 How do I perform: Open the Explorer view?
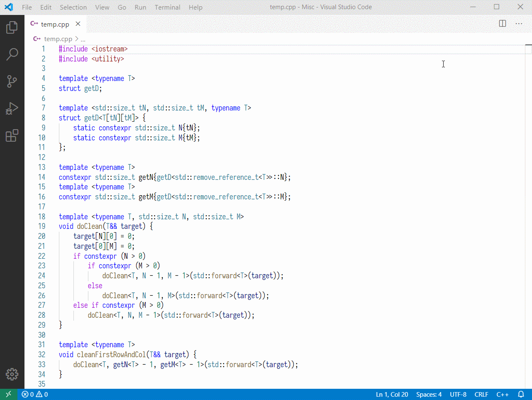click(12, 27)
